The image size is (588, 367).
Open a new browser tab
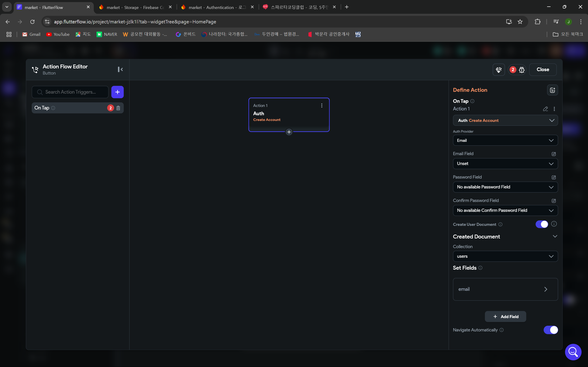pyautogui.click(x=347, y=7)
